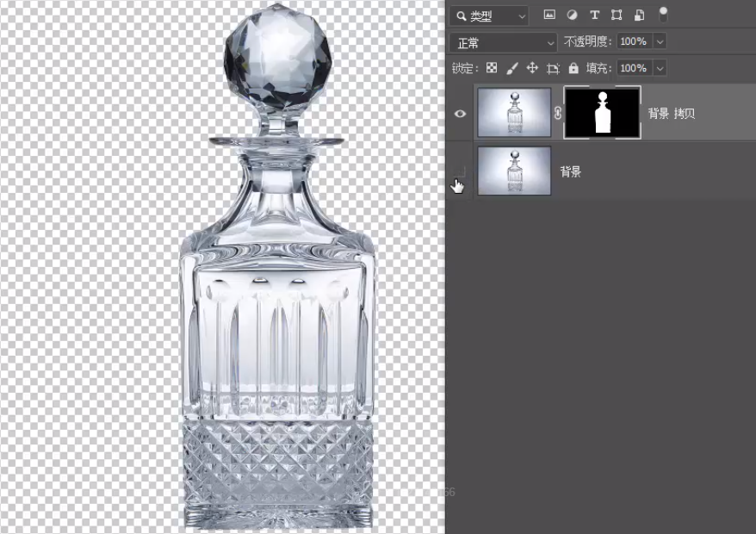Click the 填充 label

click(598, 68)
